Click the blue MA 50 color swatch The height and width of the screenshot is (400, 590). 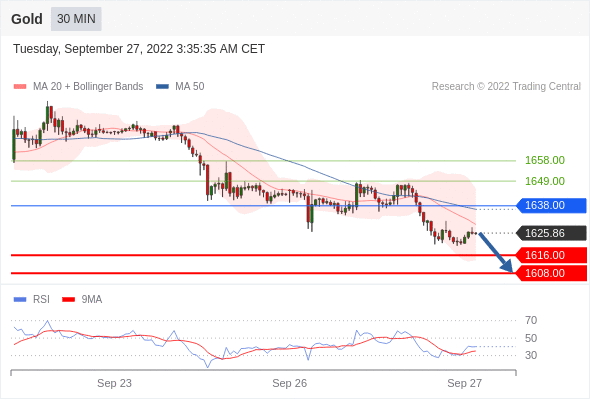tap(163, 87)
